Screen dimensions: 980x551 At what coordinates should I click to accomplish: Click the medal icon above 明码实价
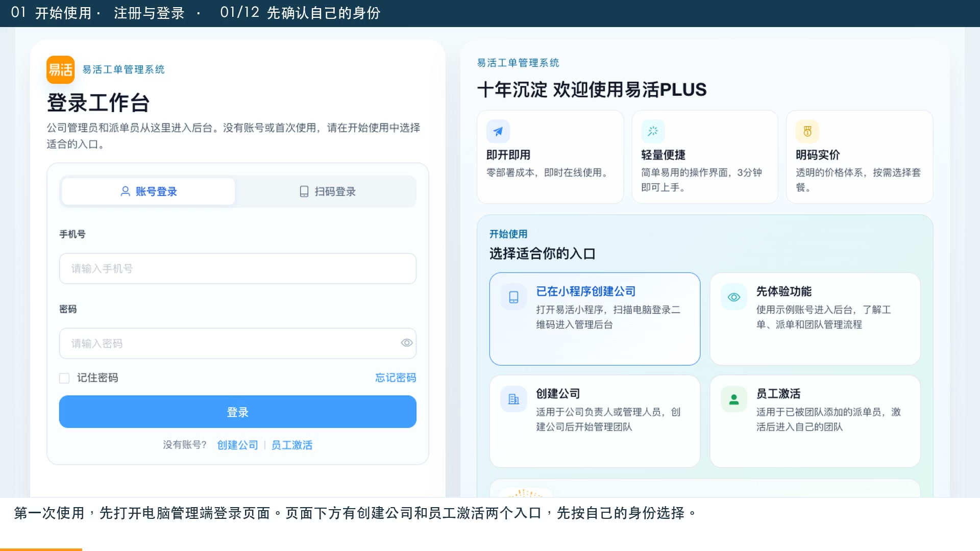pos(807,132)
